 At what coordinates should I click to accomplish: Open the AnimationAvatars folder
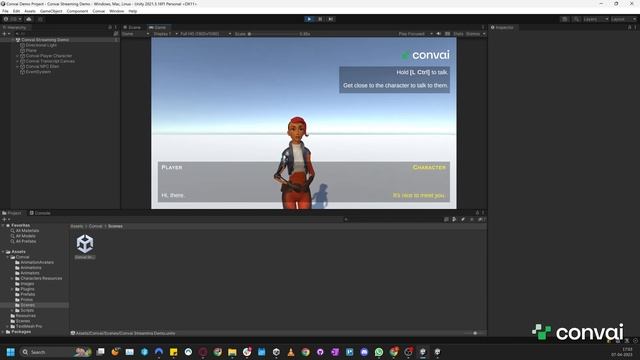[37, 262]
